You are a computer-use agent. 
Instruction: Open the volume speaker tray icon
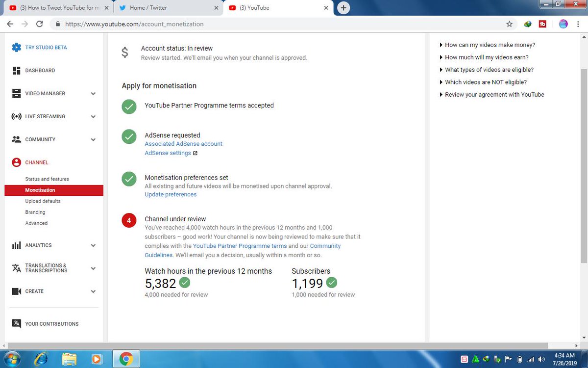(x=541, y=359)
